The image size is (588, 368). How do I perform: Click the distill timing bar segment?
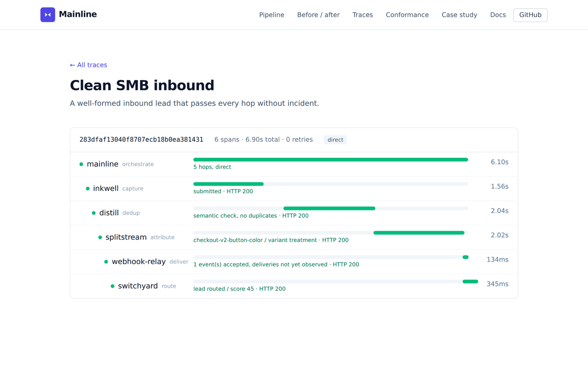[329, 209]
